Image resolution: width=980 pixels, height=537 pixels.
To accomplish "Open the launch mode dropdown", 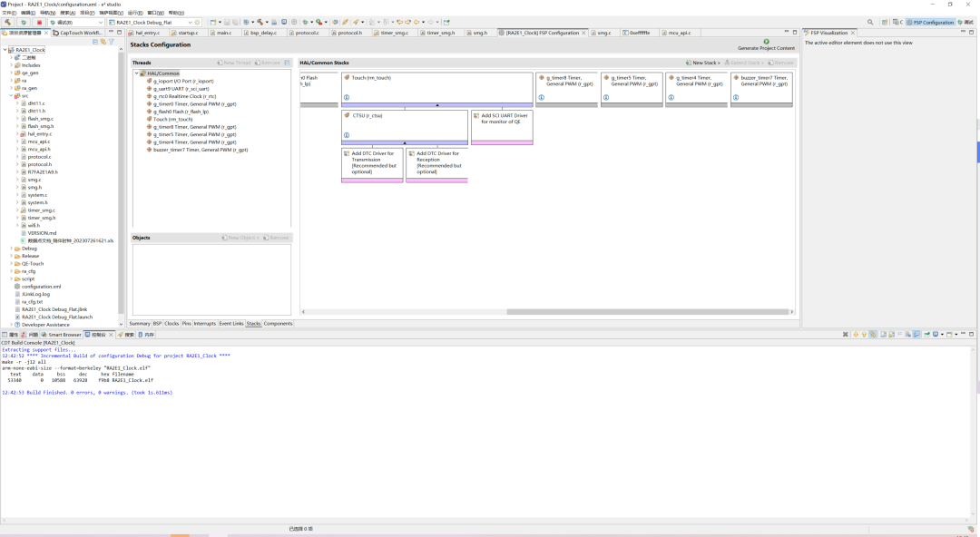I will [100, 22].
